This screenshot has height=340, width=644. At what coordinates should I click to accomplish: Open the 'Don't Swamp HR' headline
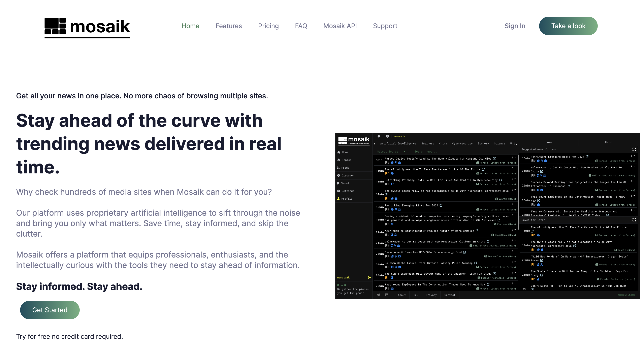[x=579, y=286]
